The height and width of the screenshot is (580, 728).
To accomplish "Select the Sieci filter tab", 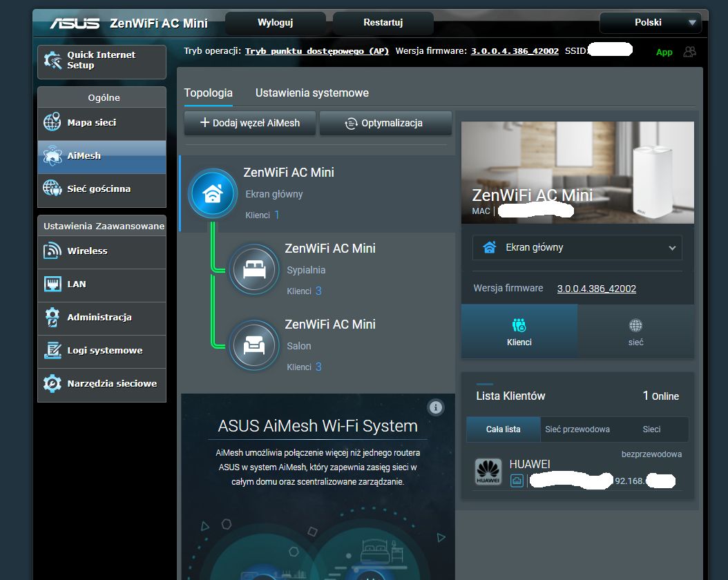I will (x=651, y=429).
